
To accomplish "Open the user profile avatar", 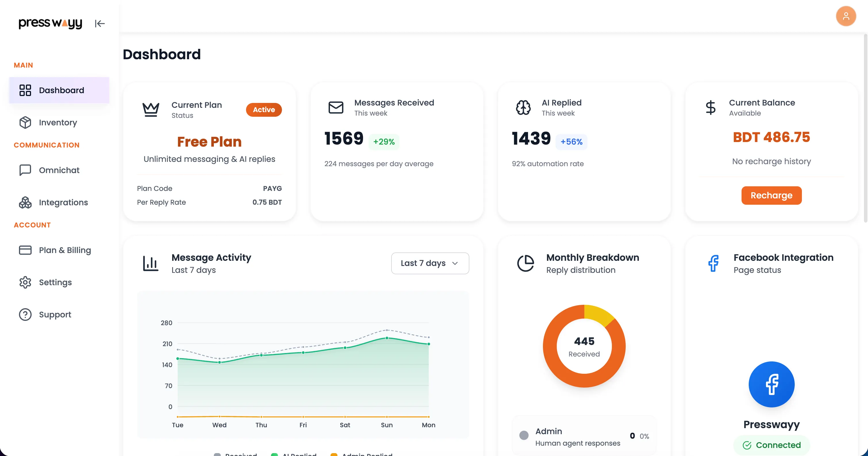I will click(x=846, y=16).
